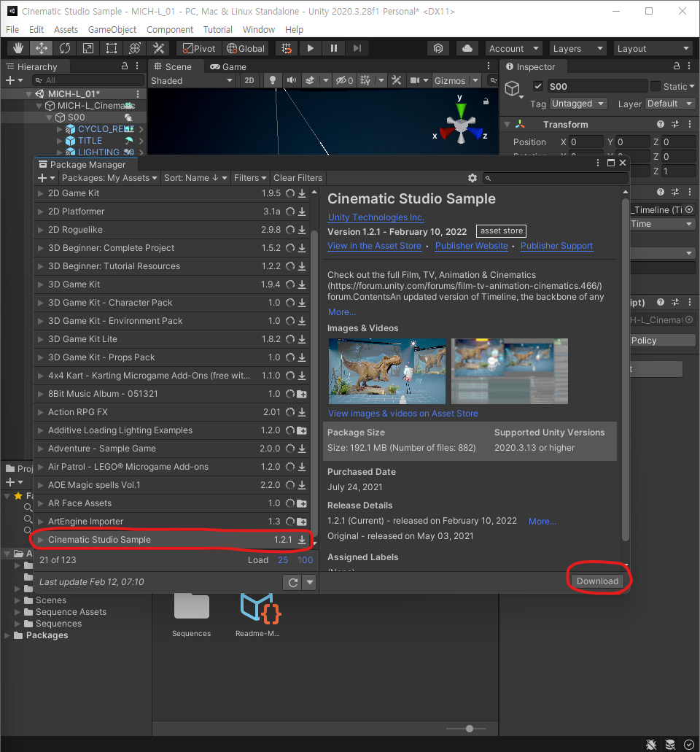Download icon for 2D Game Kit row
700x752 pixels.
pyautogui.click(x=302, y=193)
